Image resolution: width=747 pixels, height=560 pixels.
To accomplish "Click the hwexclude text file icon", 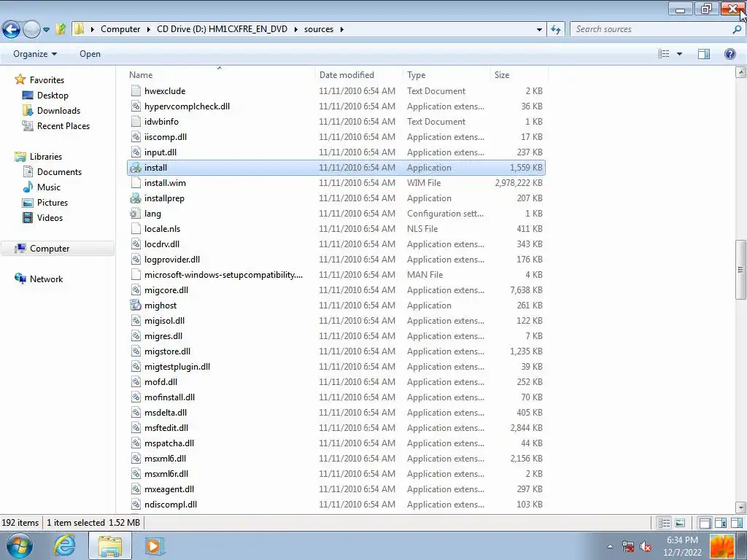I will (136, 91).
